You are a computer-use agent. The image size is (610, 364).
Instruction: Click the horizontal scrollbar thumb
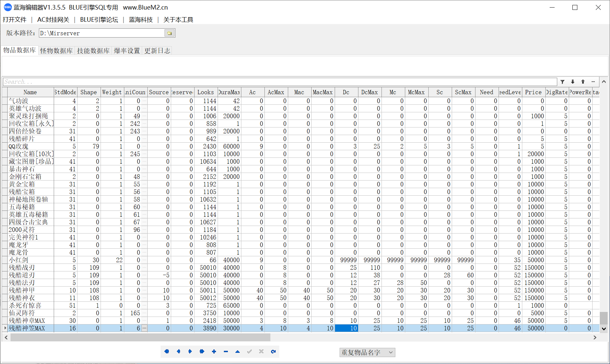tap(140, 337)
